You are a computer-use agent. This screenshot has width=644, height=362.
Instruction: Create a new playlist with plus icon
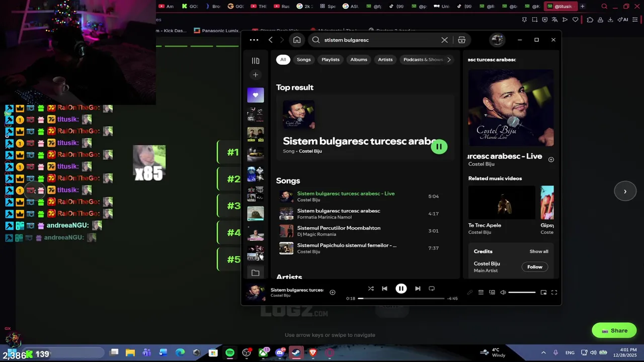point(256,75)
